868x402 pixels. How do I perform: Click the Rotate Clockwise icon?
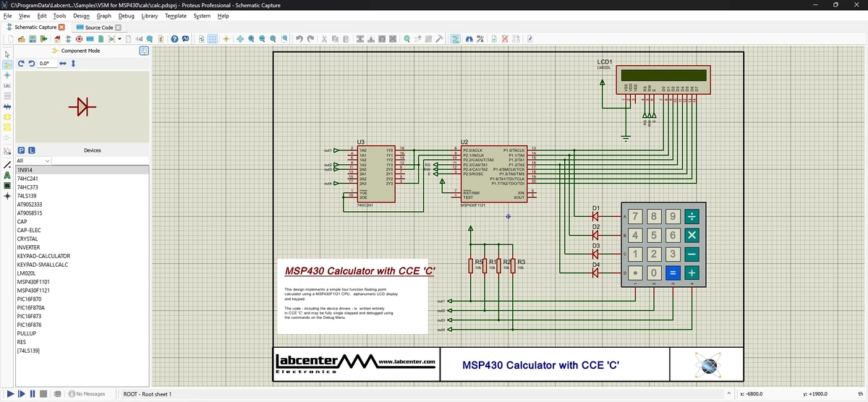pos(22,64)
